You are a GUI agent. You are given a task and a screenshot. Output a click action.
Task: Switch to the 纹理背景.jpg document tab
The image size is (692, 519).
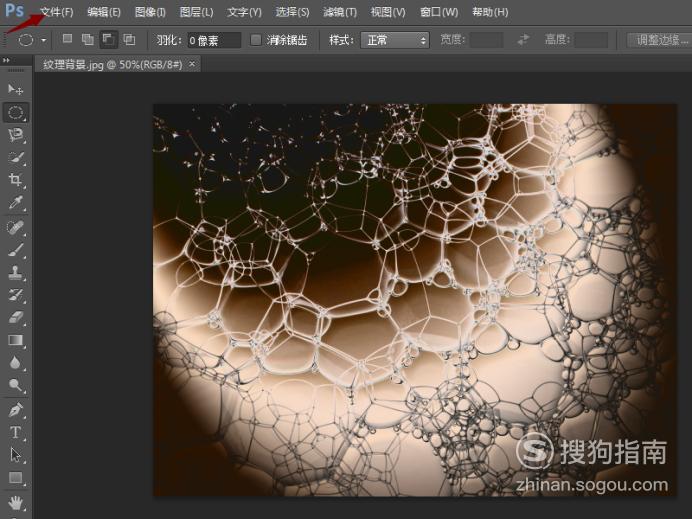coord(113,64)
